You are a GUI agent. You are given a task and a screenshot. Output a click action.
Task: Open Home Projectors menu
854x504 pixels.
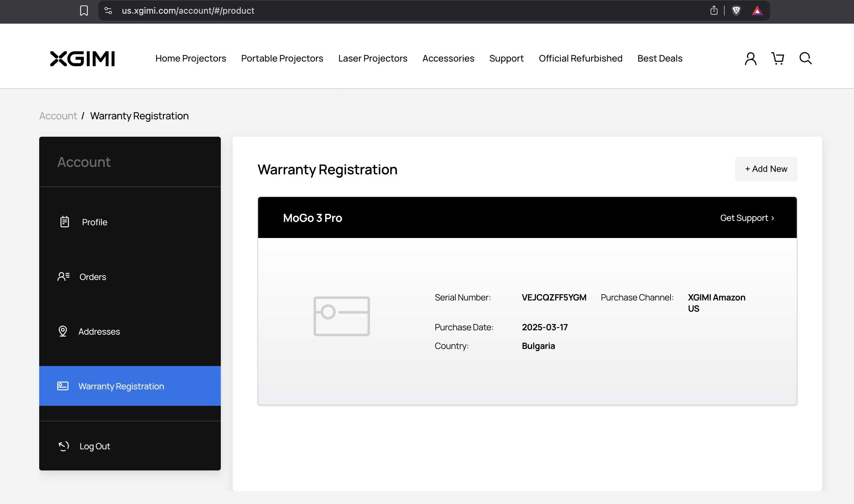tap(191, 58)
